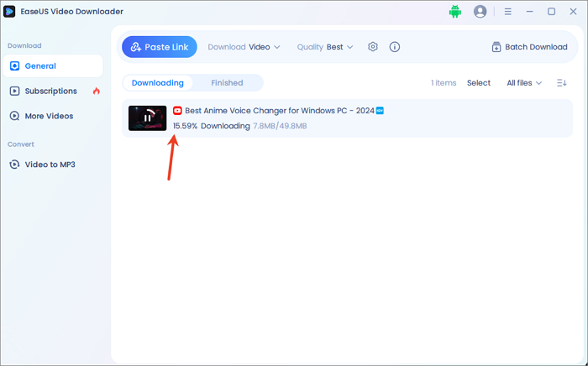This screenshot has height=366, width=588.
Task: Switch to the Downloading tab
Action: (158, 83)
